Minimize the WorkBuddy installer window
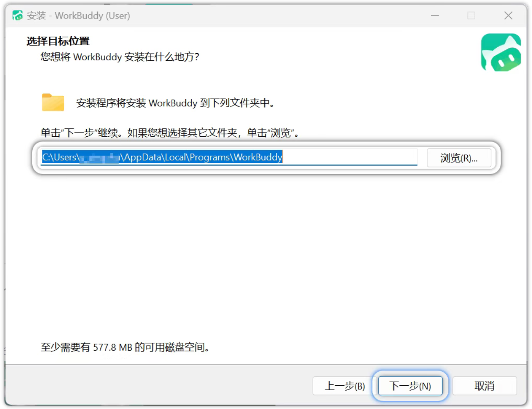Viewport: 532px width, 409px height. click(435, 15)
